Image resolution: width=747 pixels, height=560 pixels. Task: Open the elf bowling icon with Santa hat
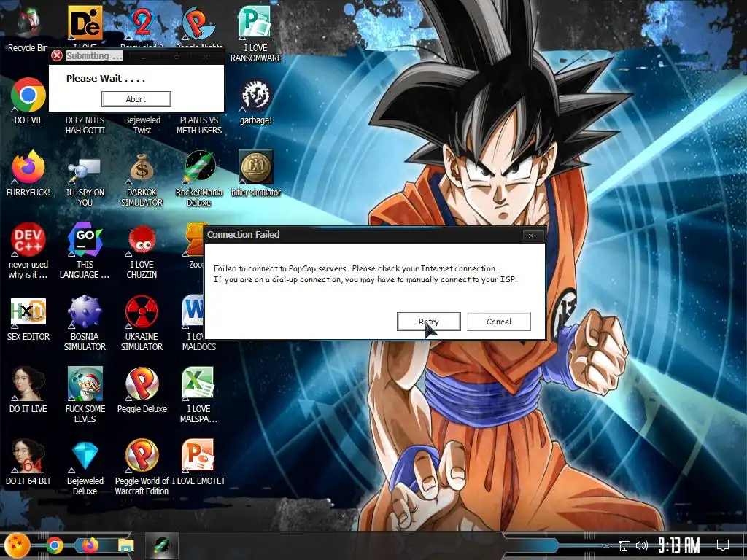85,384
